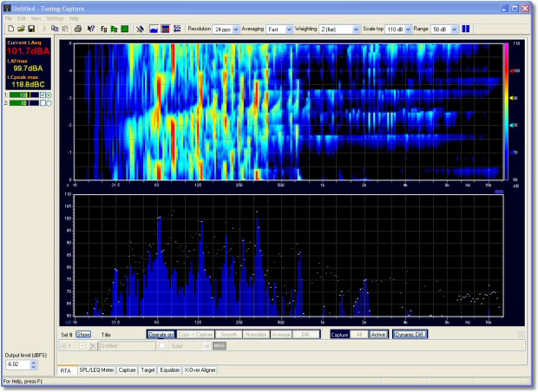This screenshot has height=392, width=538.
Task: Click the measurement tool icon
Action: pos(140,29)
